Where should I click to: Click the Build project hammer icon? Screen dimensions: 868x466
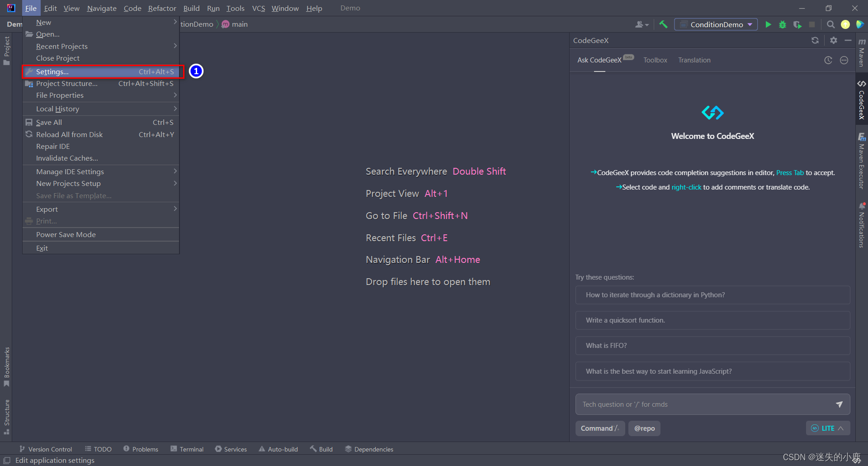[663, 24]
